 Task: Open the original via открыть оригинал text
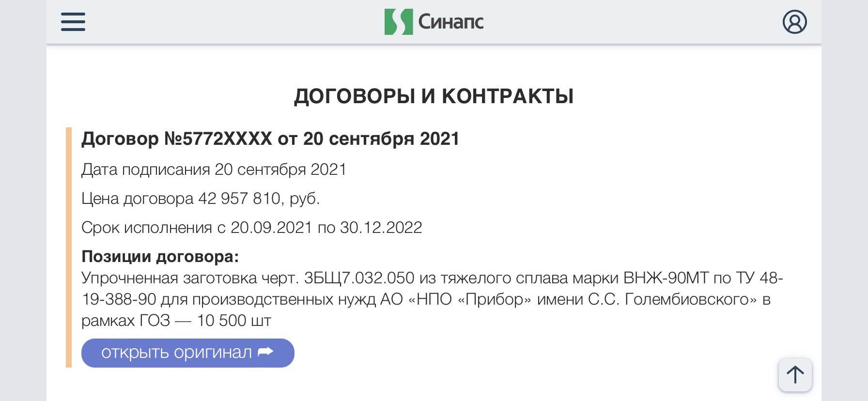coord(176,353)
